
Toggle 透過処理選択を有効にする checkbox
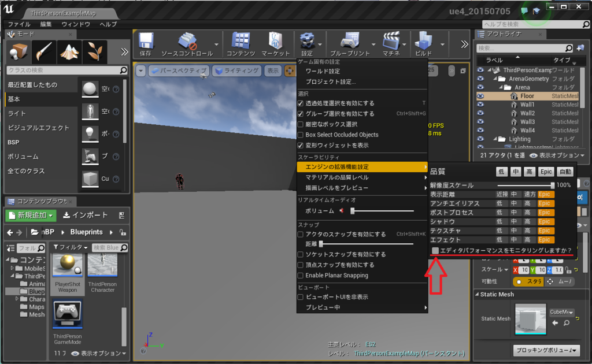[301, 103]
